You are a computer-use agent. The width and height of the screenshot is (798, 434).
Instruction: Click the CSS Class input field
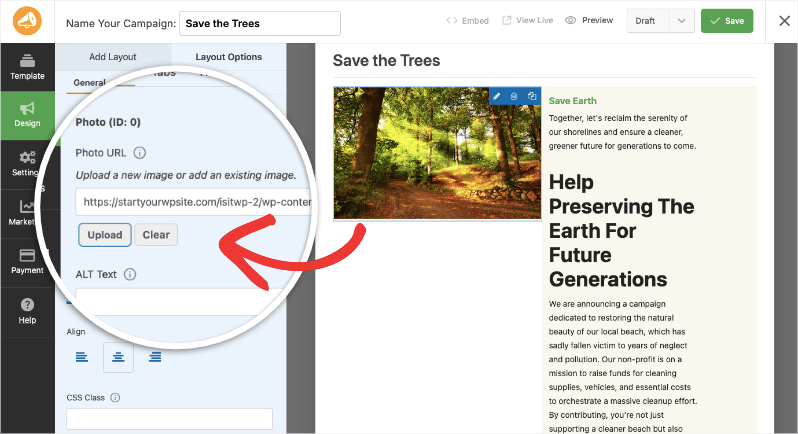tap(169, 419)
